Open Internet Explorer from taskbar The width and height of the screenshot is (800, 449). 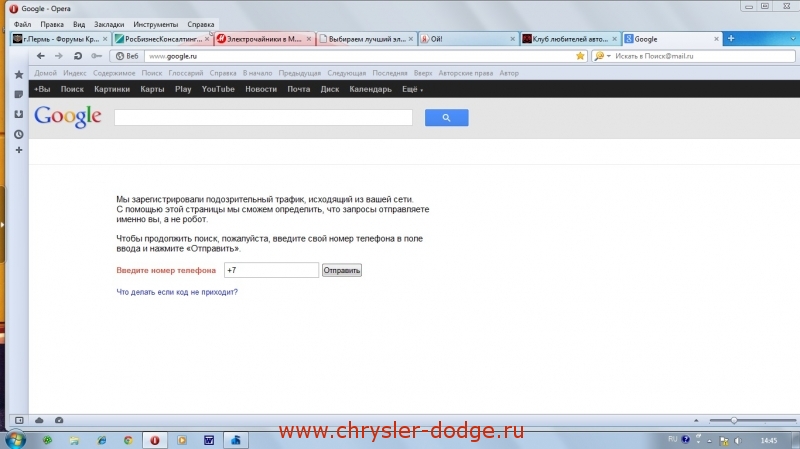102,440
